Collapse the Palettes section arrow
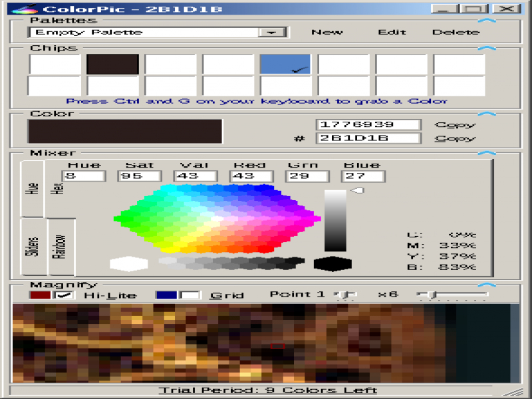This screenshot has height=399, width=532. tap(487, 21)
